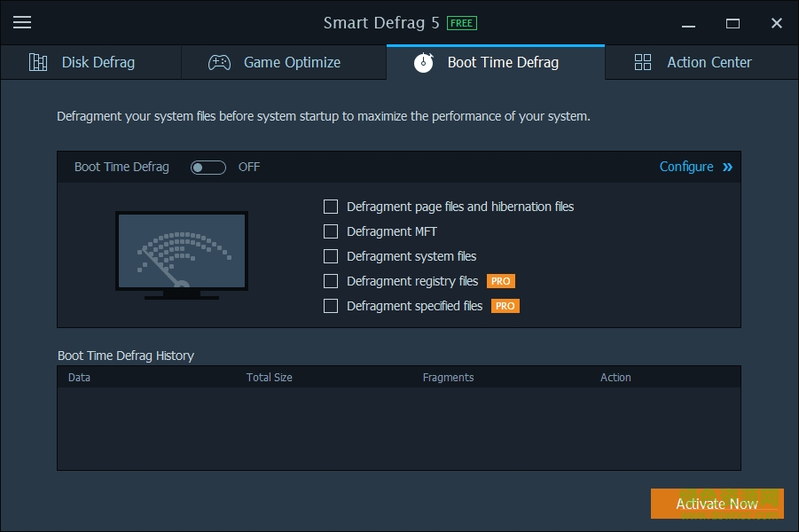The height and width of the screenshot is (532, 799).
Task: Select the Disk Defrag drive icon
Action: [x=37, y=62]
